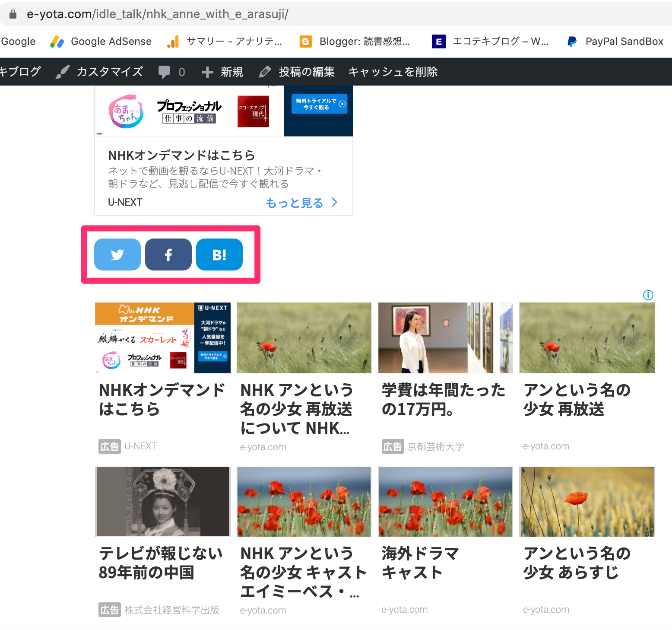Open NHK アンという名の少女 キャスト article
672x630 pixels.
coord(303,572)
